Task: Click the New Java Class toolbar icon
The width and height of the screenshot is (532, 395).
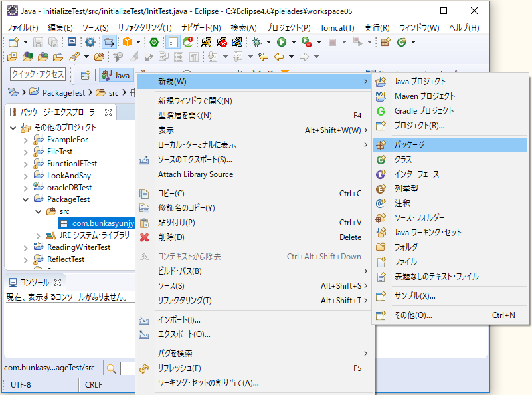Action: (x=402, y=42)
